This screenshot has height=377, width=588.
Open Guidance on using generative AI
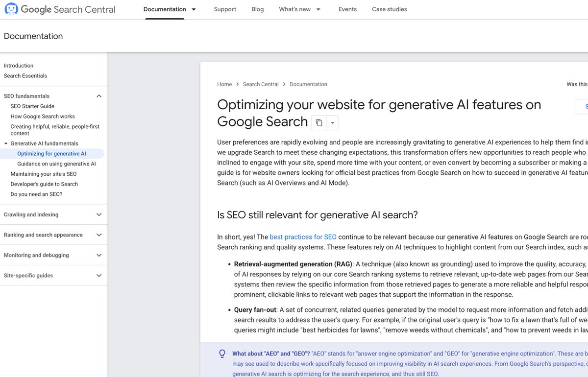point(56,164)
